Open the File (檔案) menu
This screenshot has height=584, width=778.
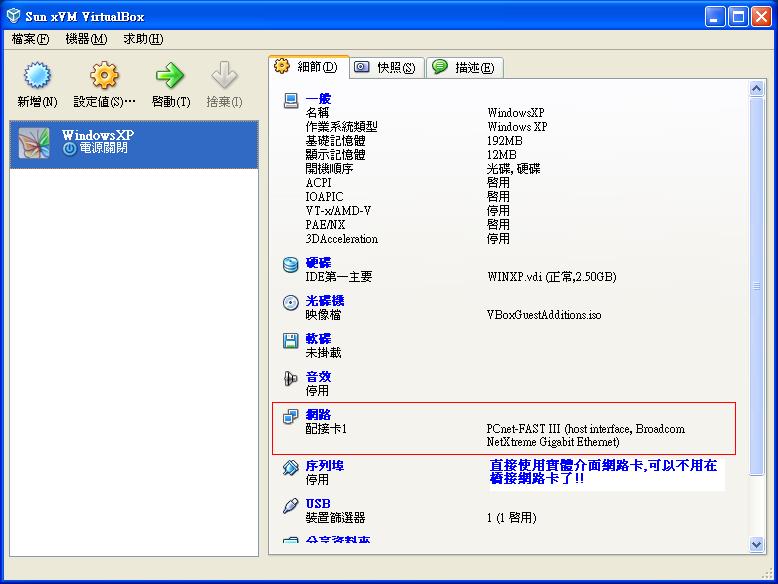pos(30,39)
